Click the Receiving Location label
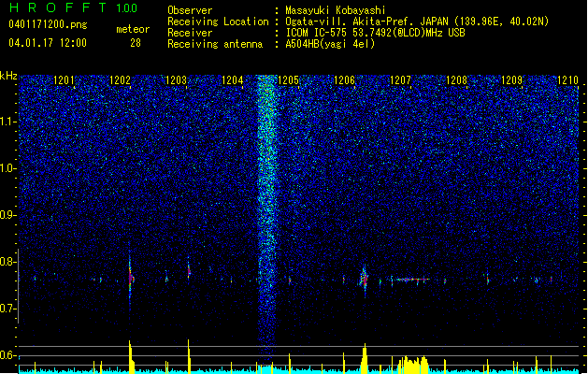Screen dimensions: 588x374 [x=218, y=22]
